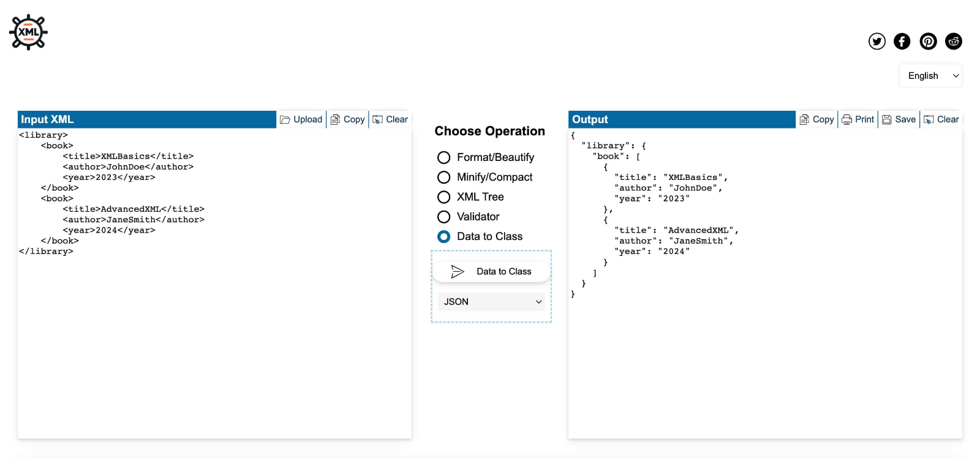The height and width of the screenshot is (459, 980).
Task: Click the "year": "2024" output line
Action: (x=652, y=252)
